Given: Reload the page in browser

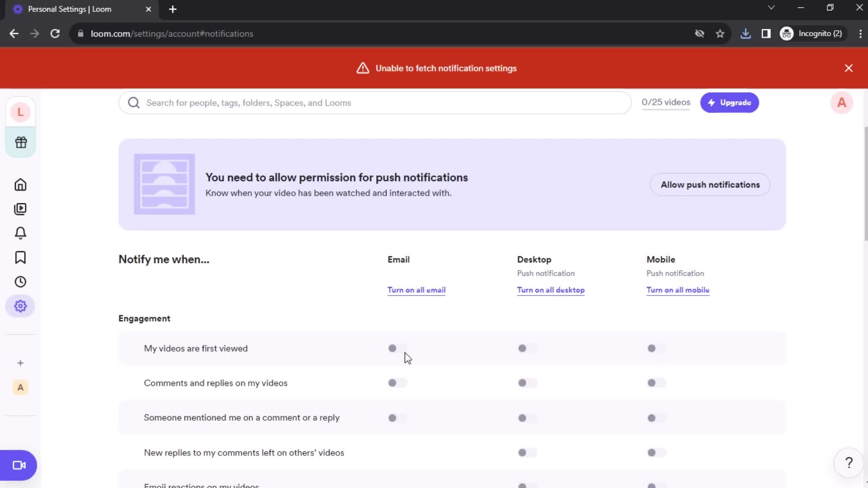Looking at the screenshot, I should coord(55,33).
